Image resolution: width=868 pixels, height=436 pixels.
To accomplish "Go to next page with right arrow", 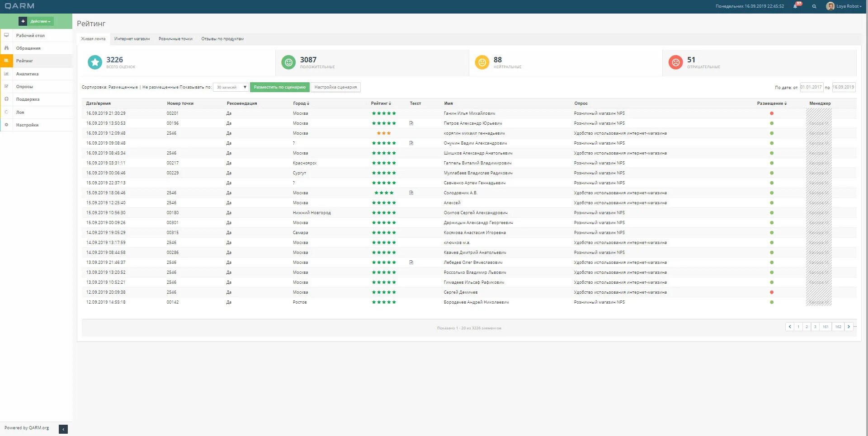I will (849, 327).
